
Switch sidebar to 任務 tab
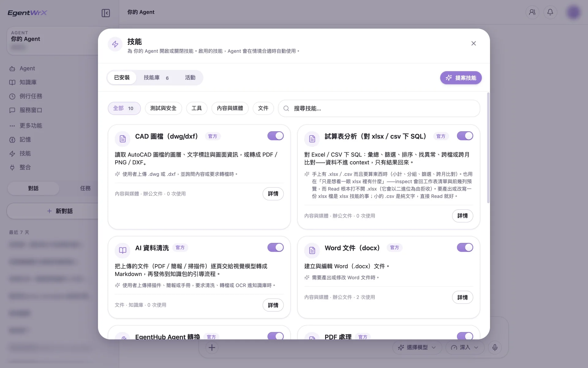(x=85, y=188)
